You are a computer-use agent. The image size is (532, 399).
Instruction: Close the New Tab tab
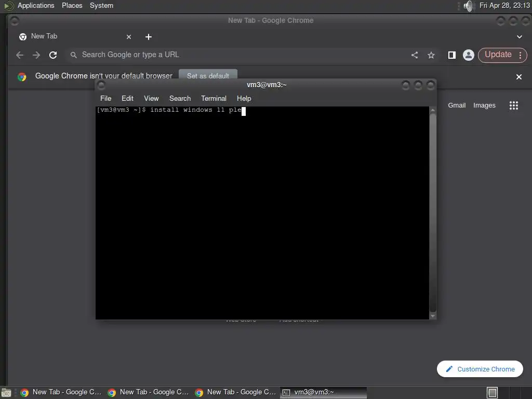129,37
